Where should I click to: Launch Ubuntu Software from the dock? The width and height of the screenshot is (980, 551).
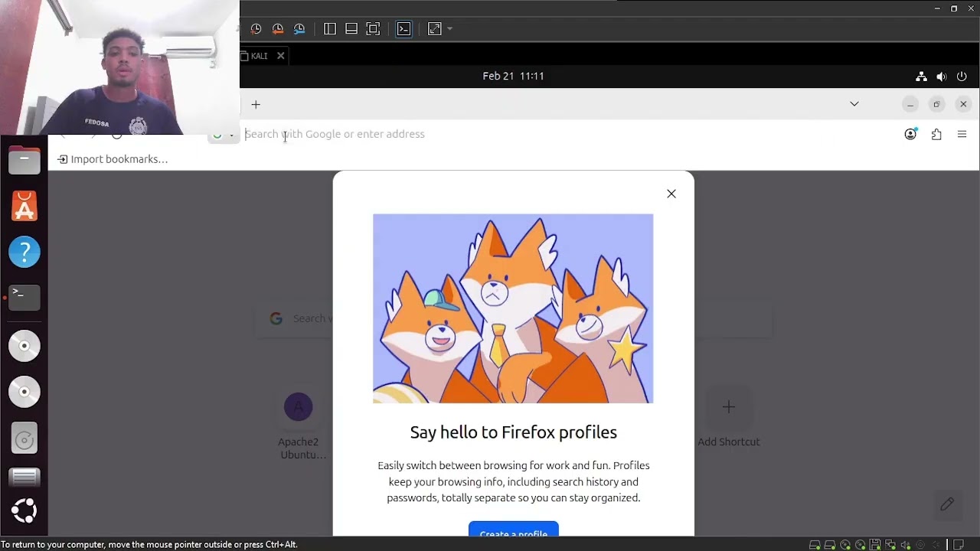24,207
